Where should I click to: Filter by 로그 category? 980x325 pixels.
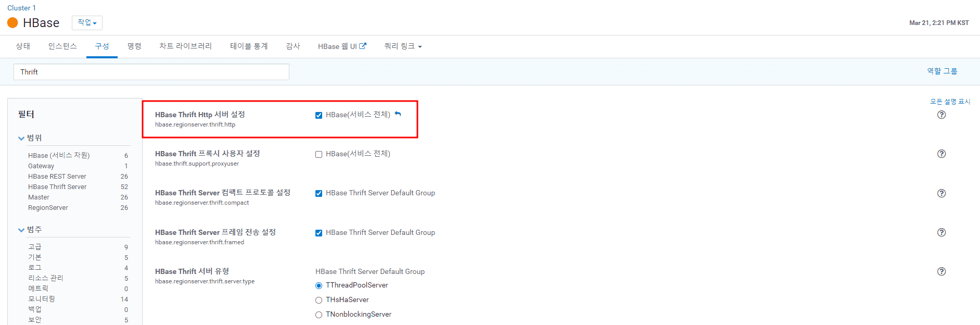point(34,268)
